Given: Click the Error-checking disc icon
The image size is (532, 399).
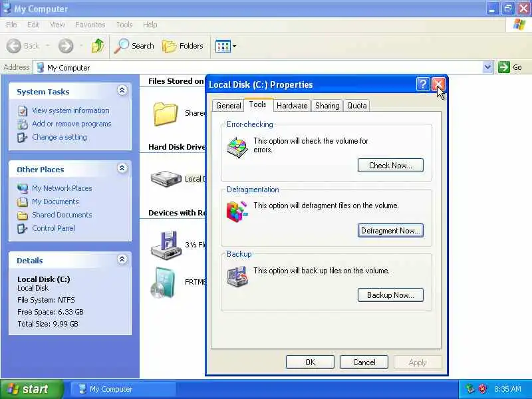Looking at the screenshot, I should (237, 148).
